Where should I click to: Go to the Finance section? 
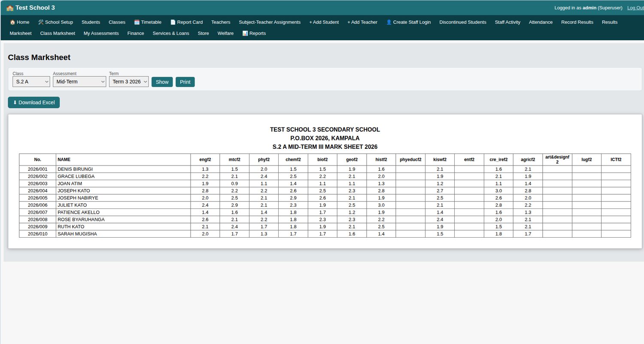136,33
